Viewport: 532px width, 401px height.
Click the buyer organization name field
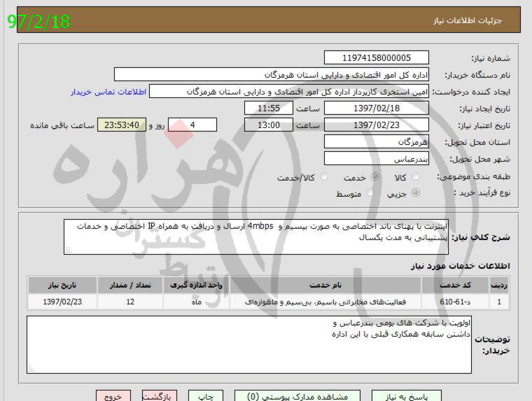coord(272,74)
